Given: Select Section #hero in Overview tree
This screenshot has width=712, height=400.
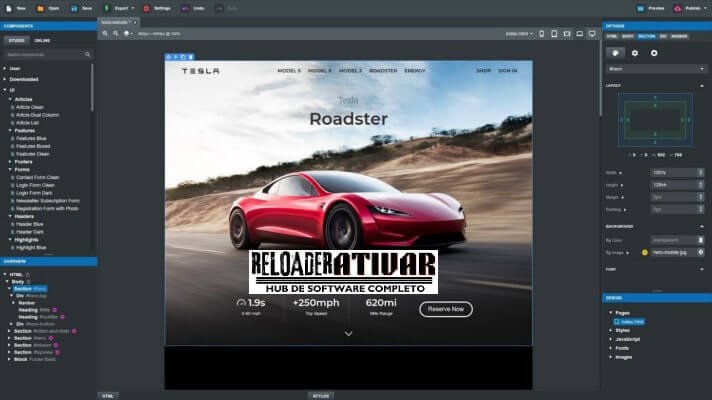Looking at the screenshot, I should pos(30,289).
